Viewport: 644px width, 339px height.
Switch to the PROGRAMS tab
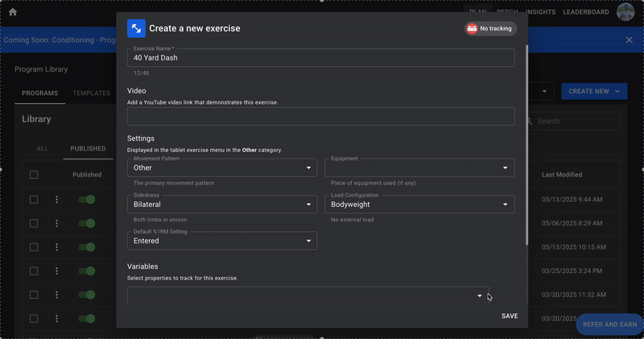(39, 93)
